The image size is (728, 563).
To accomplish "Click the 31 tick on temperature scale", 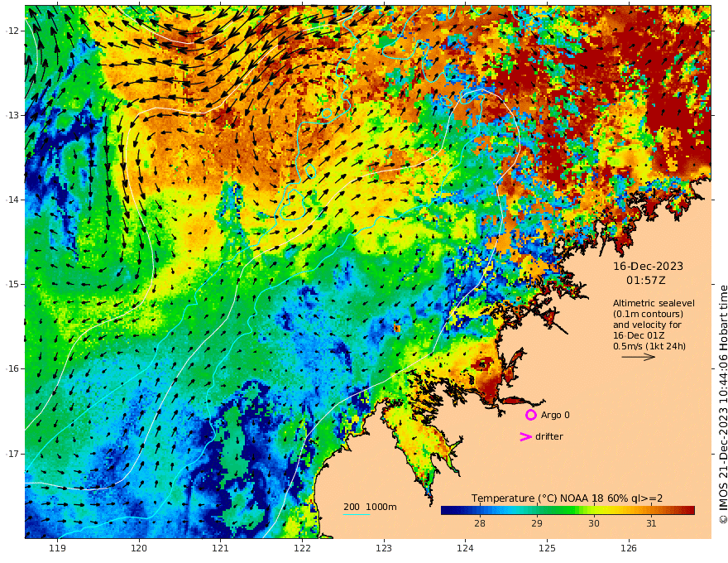I will (x=651, y=523).
